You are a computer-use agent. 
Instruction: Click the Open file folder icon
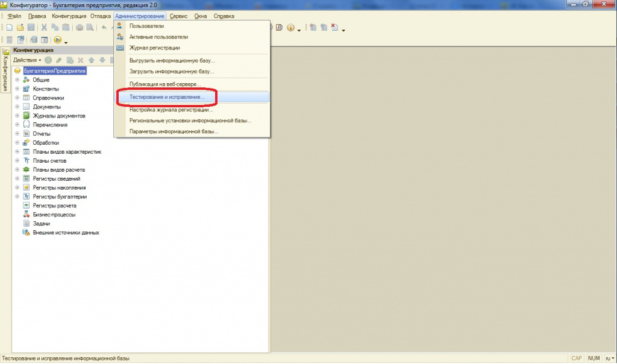pyautogui.click(x=20, y=28)
